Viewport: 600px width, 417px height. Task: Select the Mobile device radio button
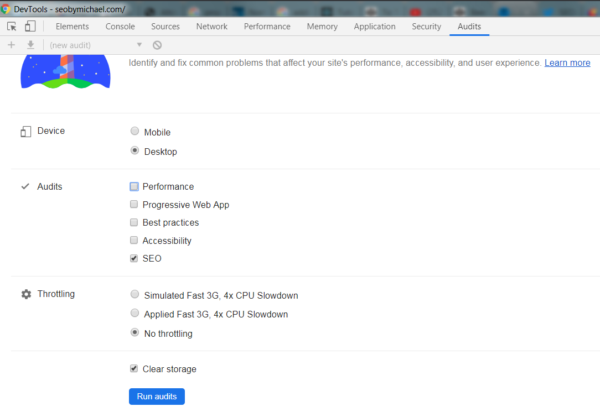tap(135, 131)
